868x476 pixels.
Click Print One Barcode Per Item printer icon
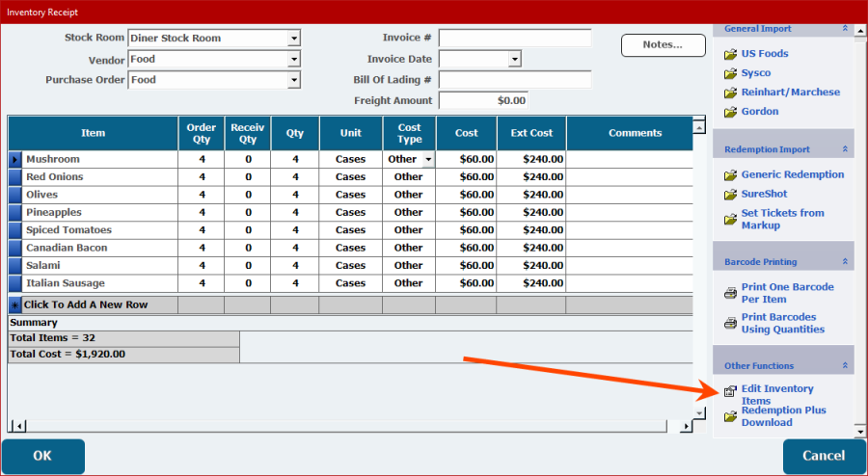pos(730,293)
